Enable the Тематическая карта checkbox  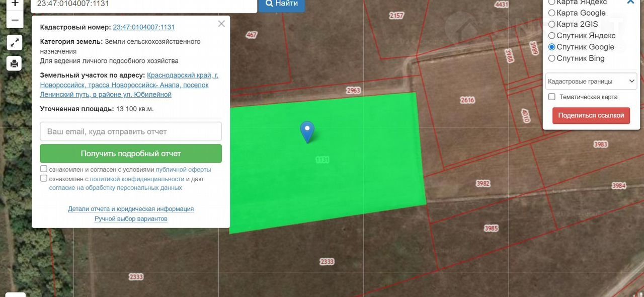552,97
